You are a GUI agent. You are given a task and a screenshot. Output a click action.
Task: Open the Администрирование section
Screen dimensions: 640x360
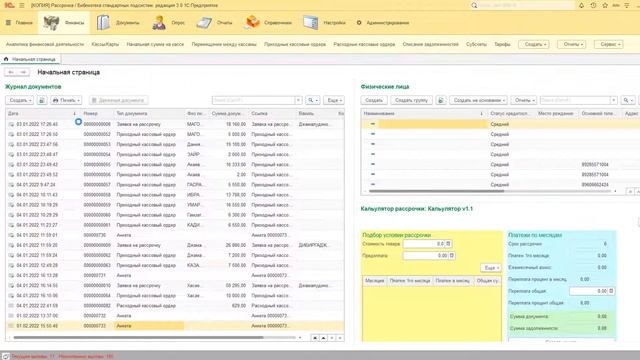(383, 23)
